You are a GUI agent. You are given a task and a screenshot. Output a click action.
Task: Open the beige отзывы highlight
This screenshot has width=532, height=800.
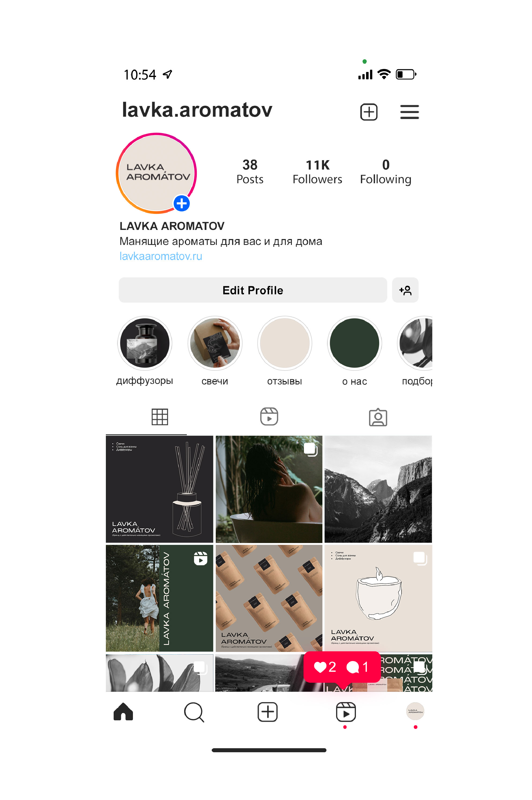[x=285, y=343]
